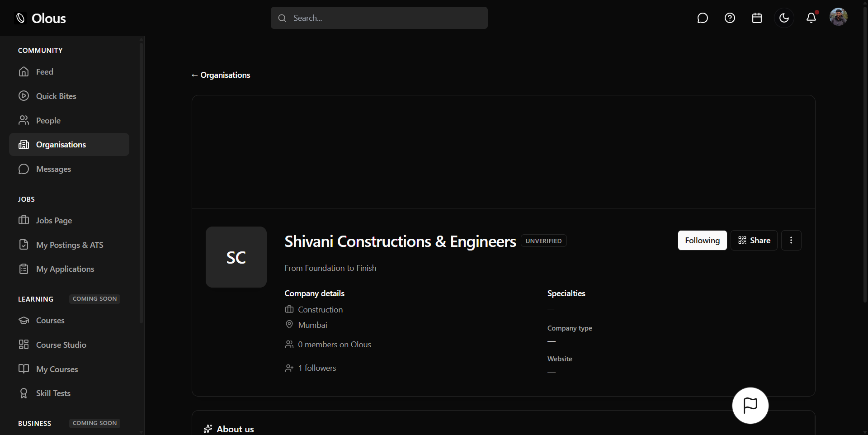Open Jobs Page in sidebar
868x435 pixels.
pos(69,221)
